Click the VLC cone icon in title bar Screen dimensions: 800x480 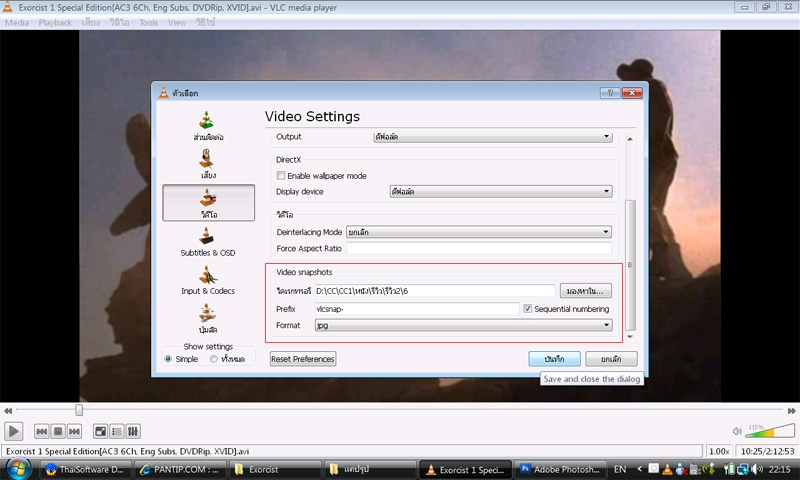point(8,7)
